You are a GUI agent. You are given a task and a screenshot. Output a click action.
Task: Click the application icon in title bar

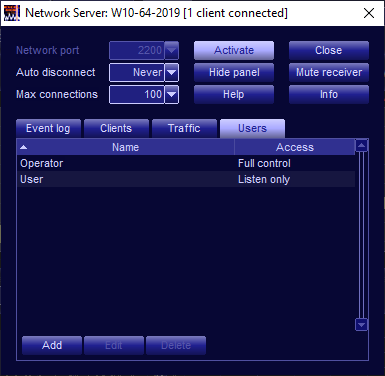[12, 13]
